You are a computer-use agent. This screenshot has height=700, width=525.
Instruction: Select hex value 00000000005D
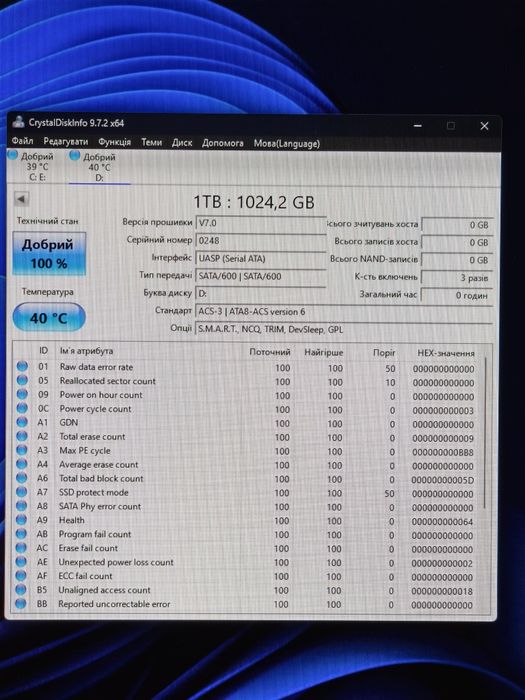pos(442,480)
